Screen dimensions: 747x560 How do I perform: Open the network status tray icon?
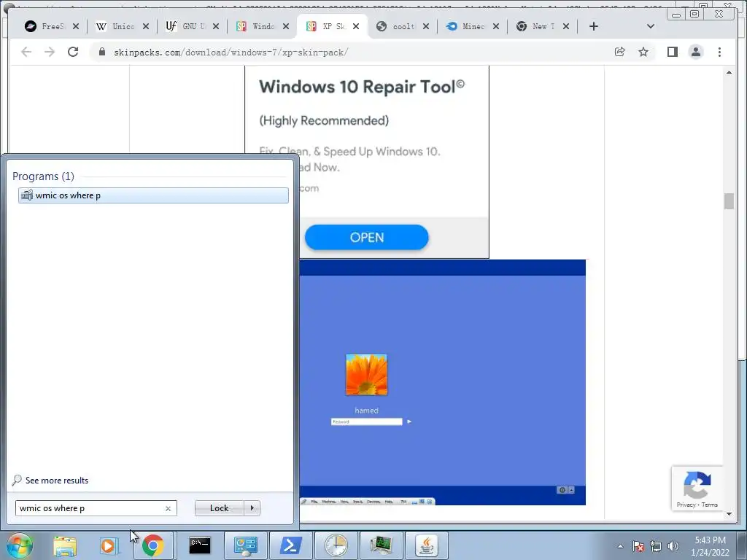[656, 546]
